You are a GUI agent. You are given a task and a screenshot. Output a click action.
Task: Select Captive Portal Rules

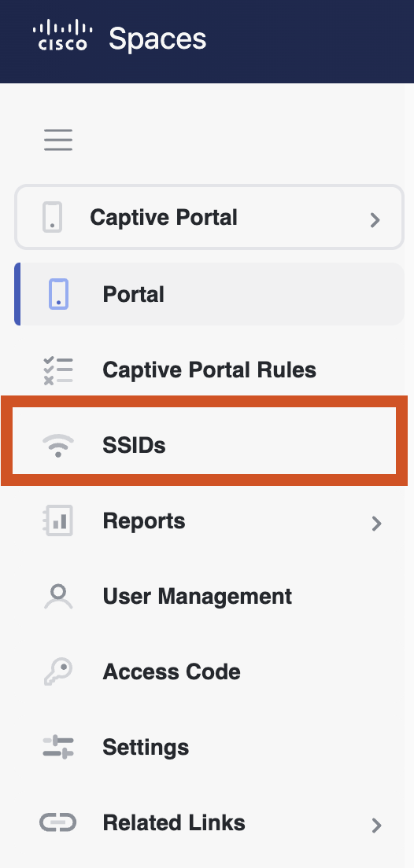[x=209, y=370]
